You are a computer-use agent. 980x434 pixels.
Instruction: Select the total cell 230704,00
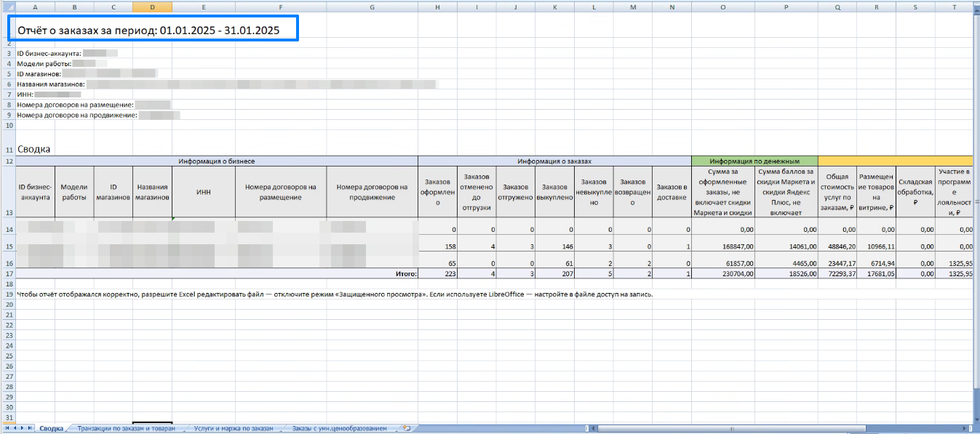(722, 274)
